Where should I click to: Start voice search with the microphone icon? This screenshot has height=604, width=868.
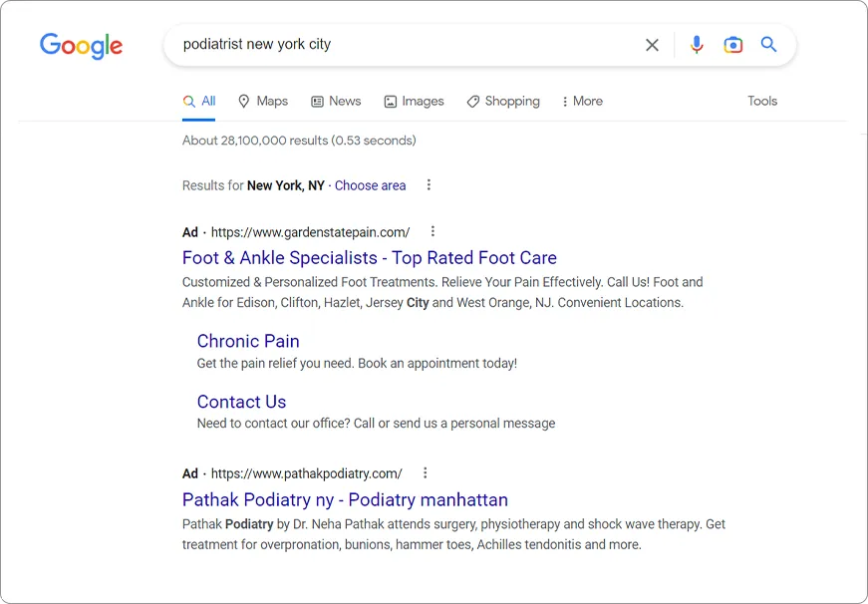(697, 45)
